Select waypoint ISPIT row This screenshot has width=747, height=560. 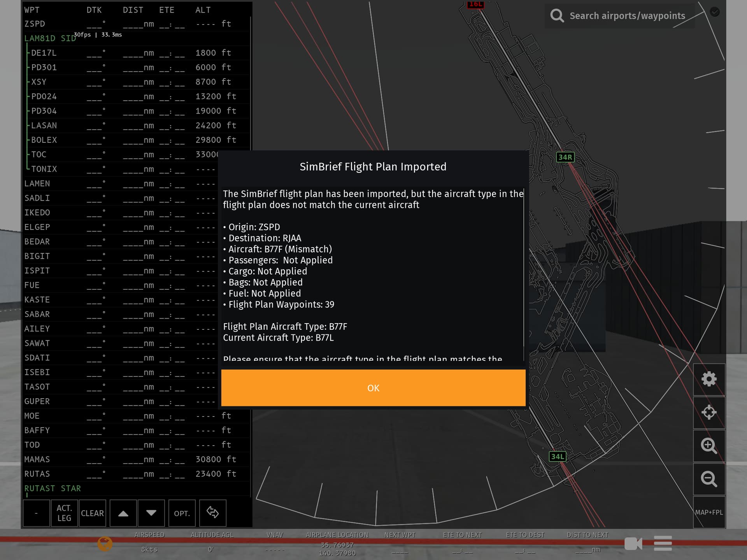pos(121,271)
